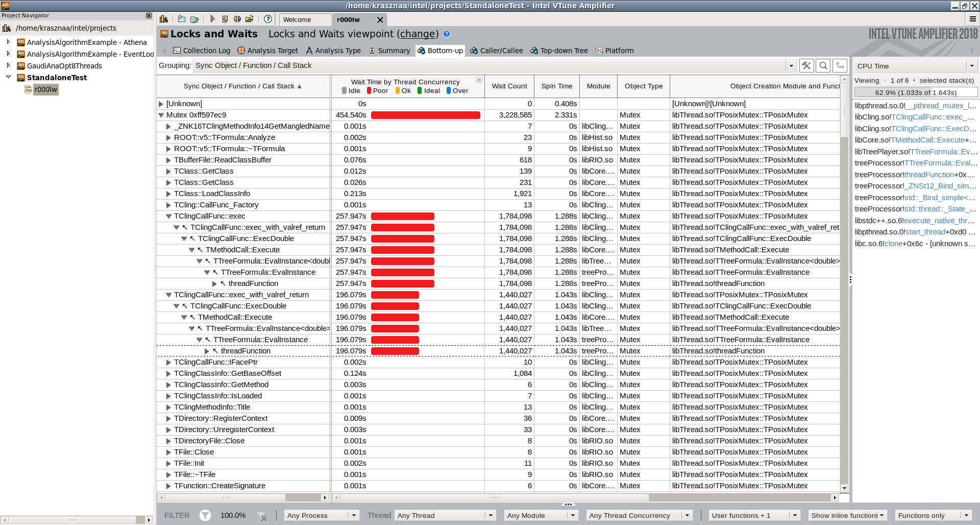Click the expand call tree icon button
Screen dimensions: 980x525
point(840,65)
